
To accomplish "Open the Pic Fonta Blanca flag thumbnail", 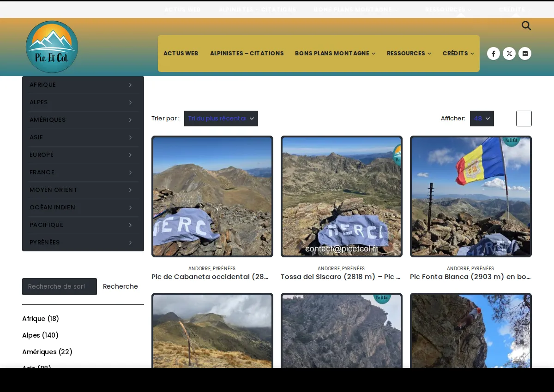I will 471,196.
